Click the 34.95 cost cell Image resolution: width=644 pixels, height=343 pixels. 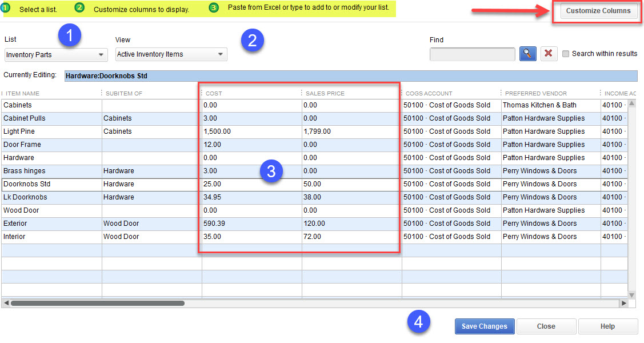pos(252,197)
